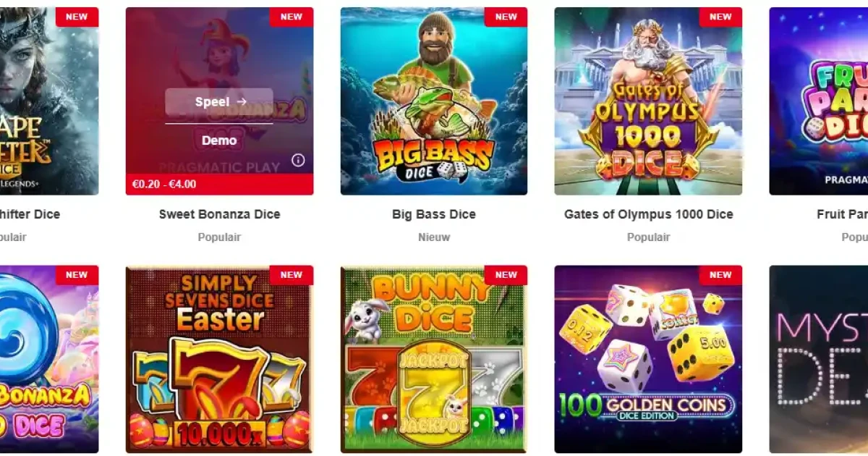This screenshot has height=456, width=868.
Task: Select the Simply Sevens Dice Easter game
Action: tap(219, 359)
